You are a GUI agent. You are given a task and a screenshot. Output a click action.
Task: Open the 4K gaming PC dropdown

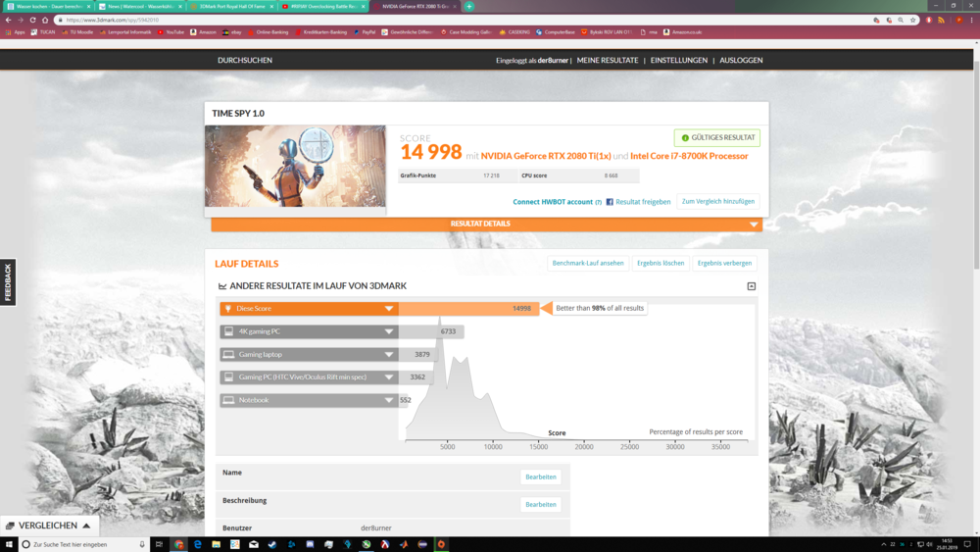[389, 331]
